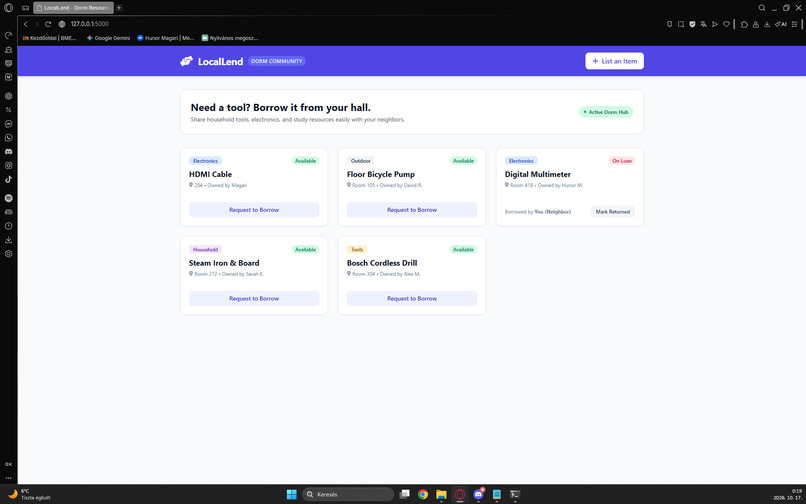The height and width of the screenshot is (504, 806).
Task: Click the Outdoor category tag
Action: click(x=360, y=161)
